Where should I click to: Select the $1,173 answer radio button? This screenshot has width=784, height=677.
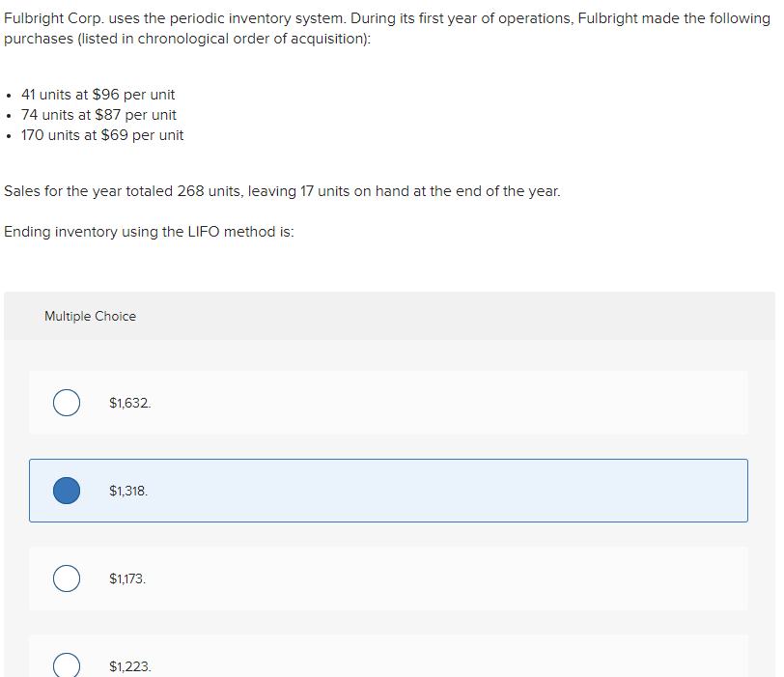[66, 578]
